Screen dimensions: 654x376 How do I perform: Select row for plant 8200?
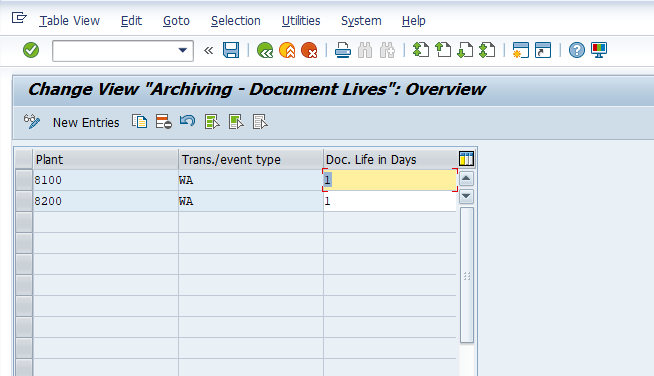click(24, 201)
